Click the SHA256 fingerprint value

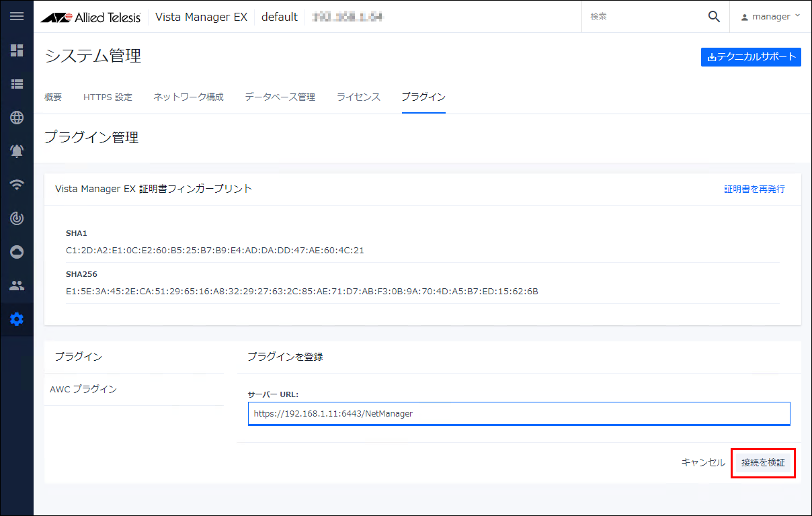point(302,291)
